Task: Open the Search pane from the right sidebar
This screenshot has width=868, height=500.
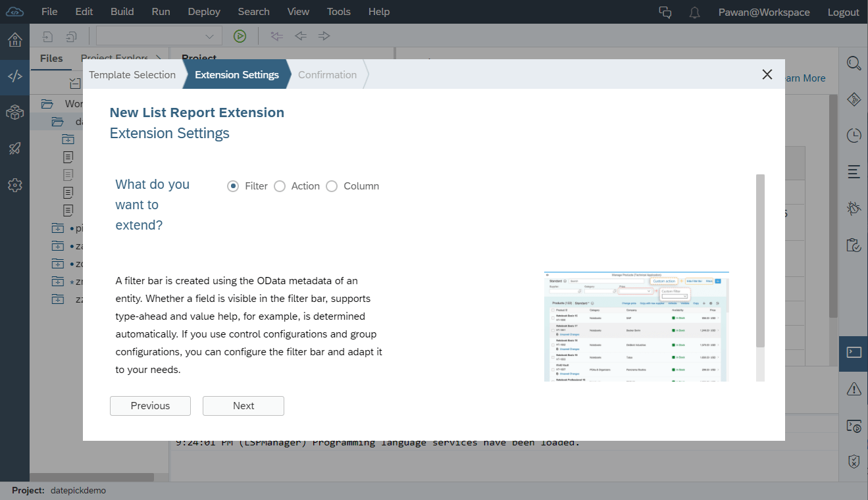Action: click(853, 63)
